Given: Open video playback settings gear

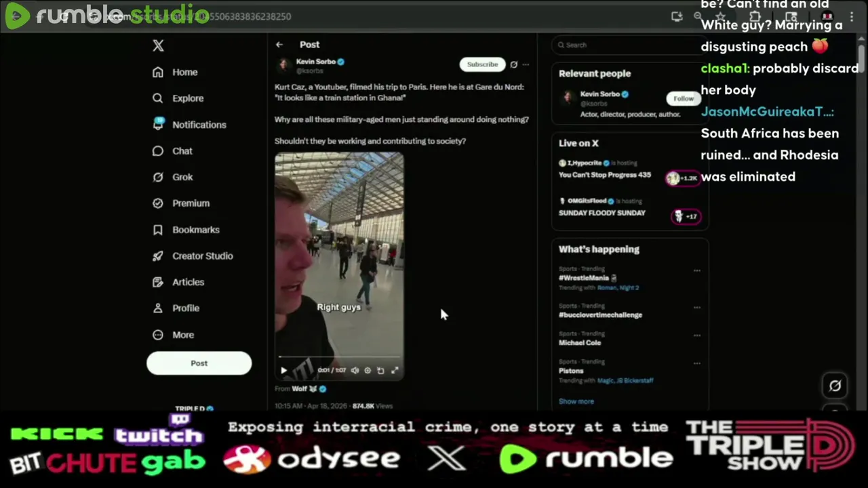Looking at the screenshot, I should coord(368,371).
